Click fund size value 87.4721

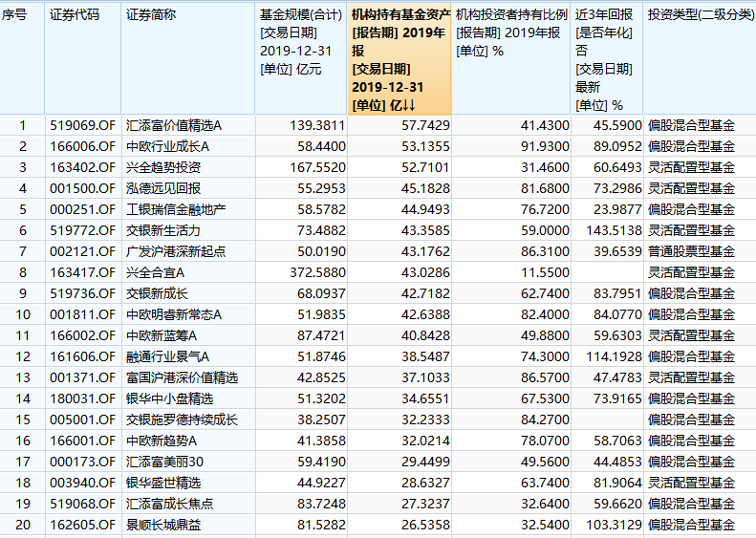321,335
